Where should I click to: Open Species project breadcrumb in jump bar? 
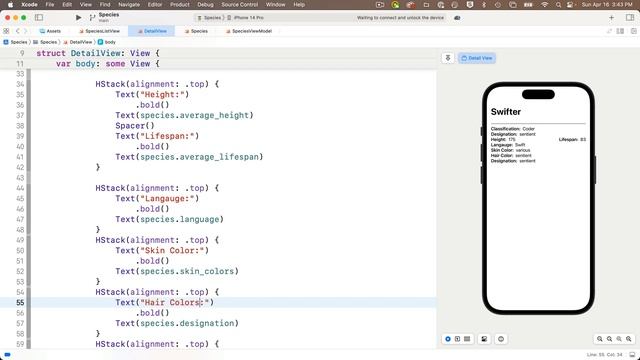(15, 42)
